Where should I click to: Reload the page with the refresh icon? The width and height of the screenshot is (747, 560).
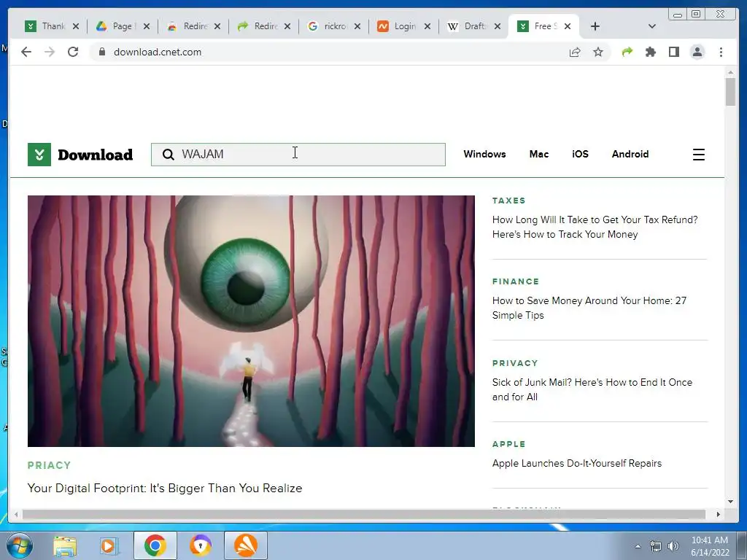pos(73,52)
